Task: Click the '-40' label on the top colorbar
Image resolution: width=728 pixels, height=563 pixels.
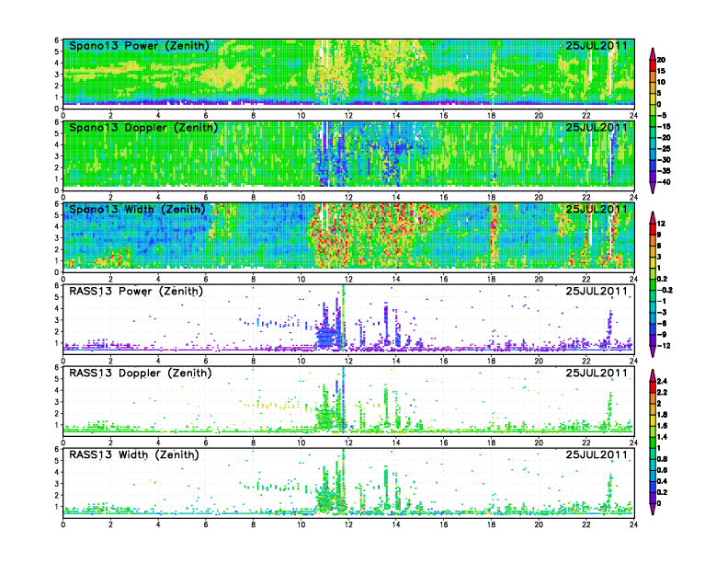Action: [664, 182]
